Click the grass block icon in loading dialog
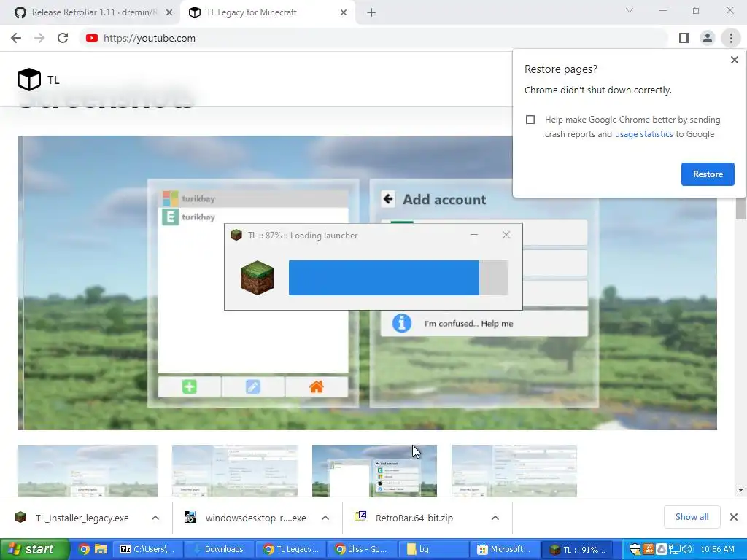 point(258,278)
